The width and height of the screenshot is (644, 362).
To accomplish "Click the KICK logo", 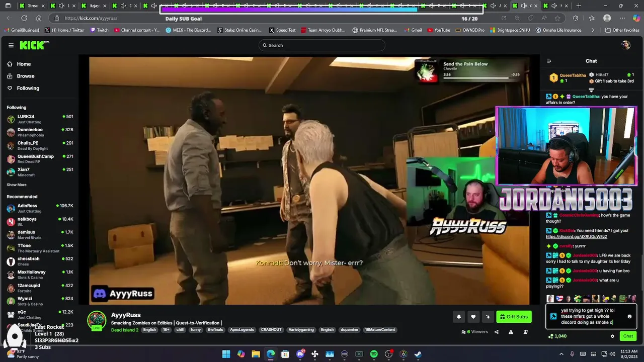I will click(34, 45).
